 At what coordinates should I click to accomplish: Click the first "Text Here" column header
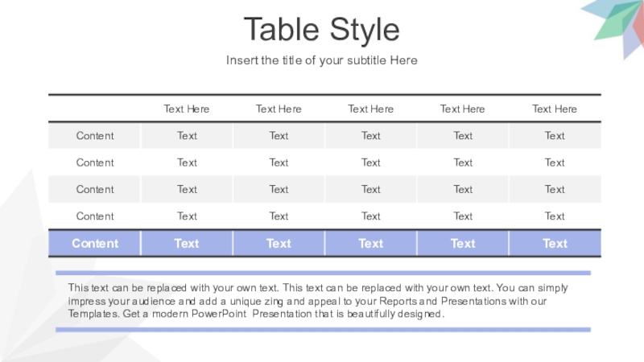tap(187, 109)
